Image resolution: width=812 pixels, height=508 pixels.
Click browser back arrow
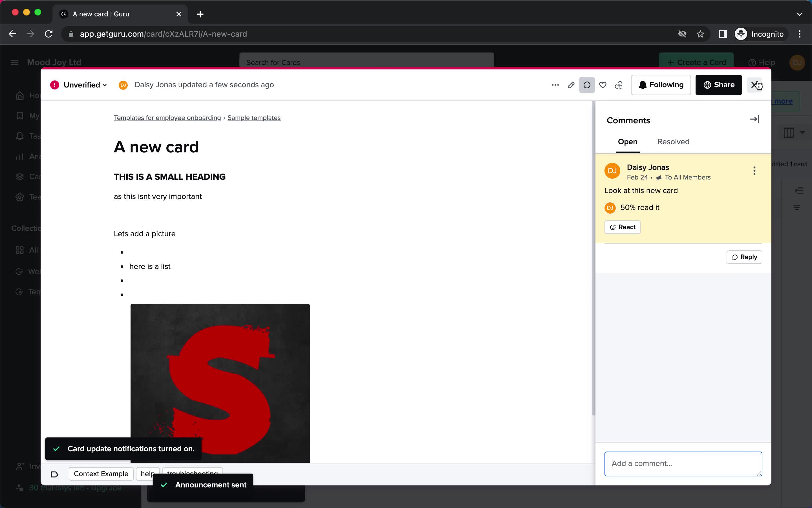click(12, 34)
